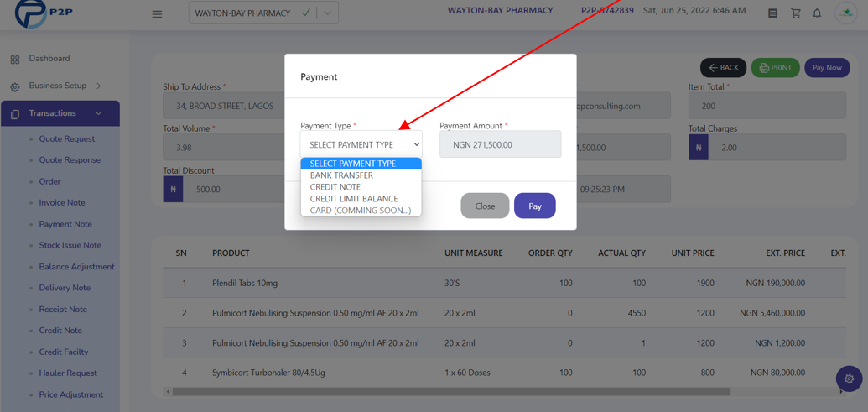Click the Transactions copy icon
Viewport: 868px width, 412px height.
tap(15, 113)
